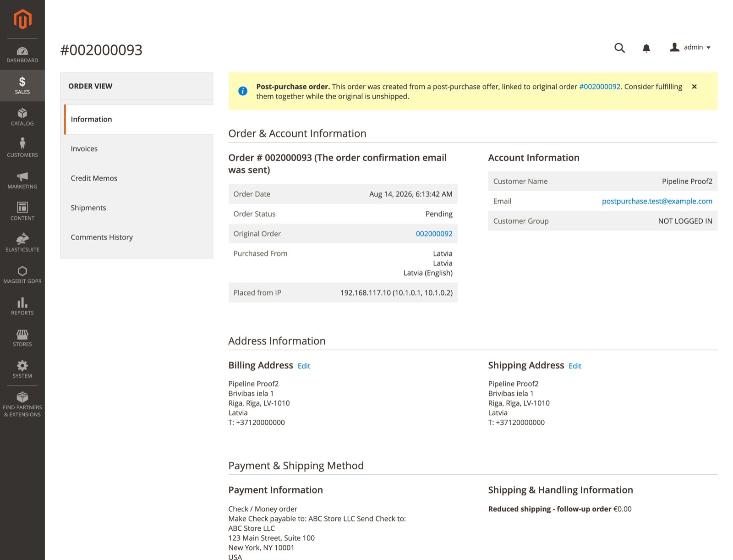Viewport: 733px width, 560px height.
Task: Click the search magnifier icon
Action: (x=619, y=48)
